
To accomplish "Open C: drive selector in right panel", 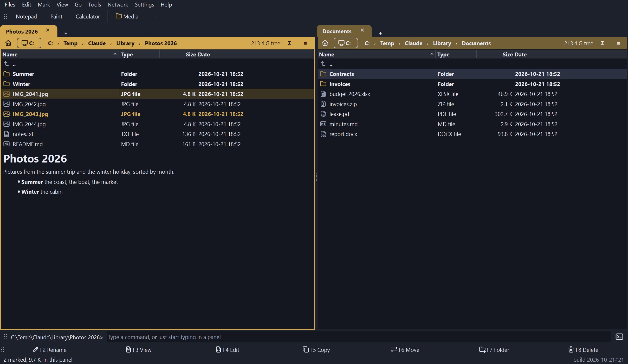I will click(346, 43).
